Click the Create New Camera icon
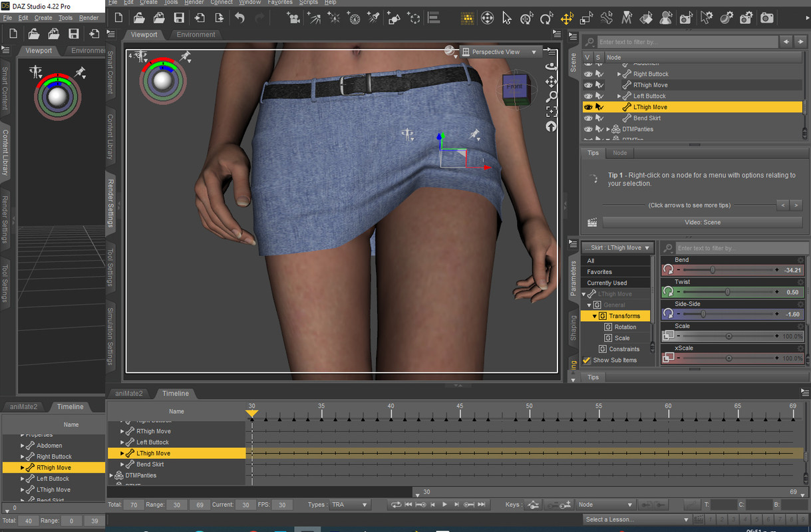The image size is (811, 532). pos(293,18)
